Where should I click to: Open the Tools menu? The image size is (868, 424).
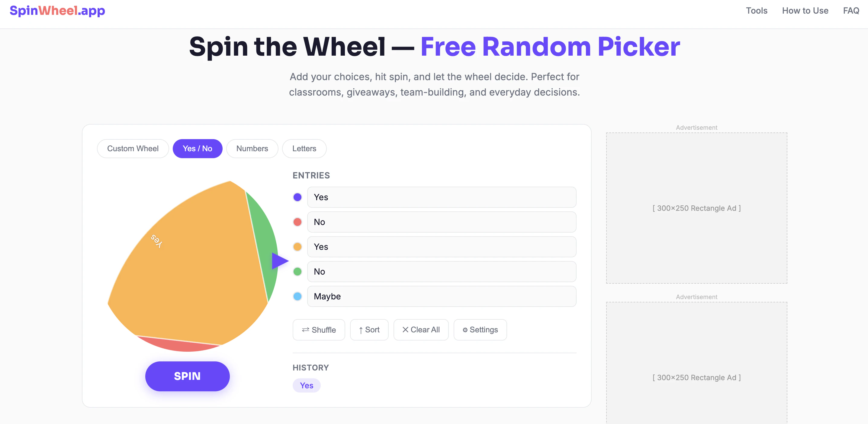pos(757,11)
